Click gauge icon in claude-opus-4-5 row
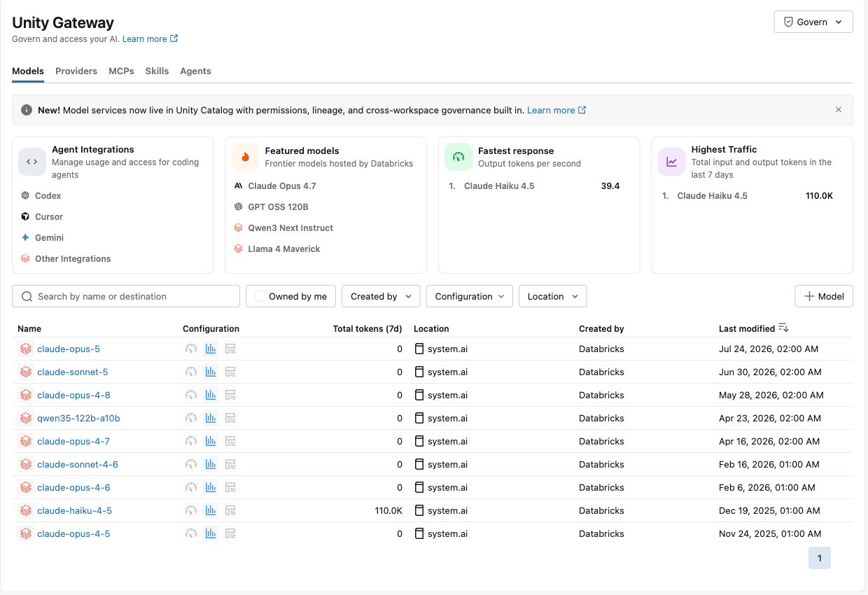 coord(191,533)
